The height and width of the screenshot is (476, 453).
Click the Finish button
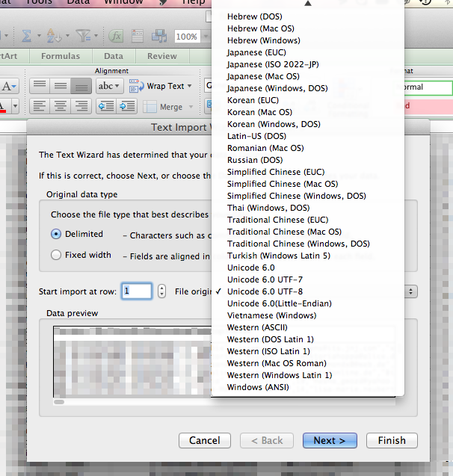[x=392, y=440]
